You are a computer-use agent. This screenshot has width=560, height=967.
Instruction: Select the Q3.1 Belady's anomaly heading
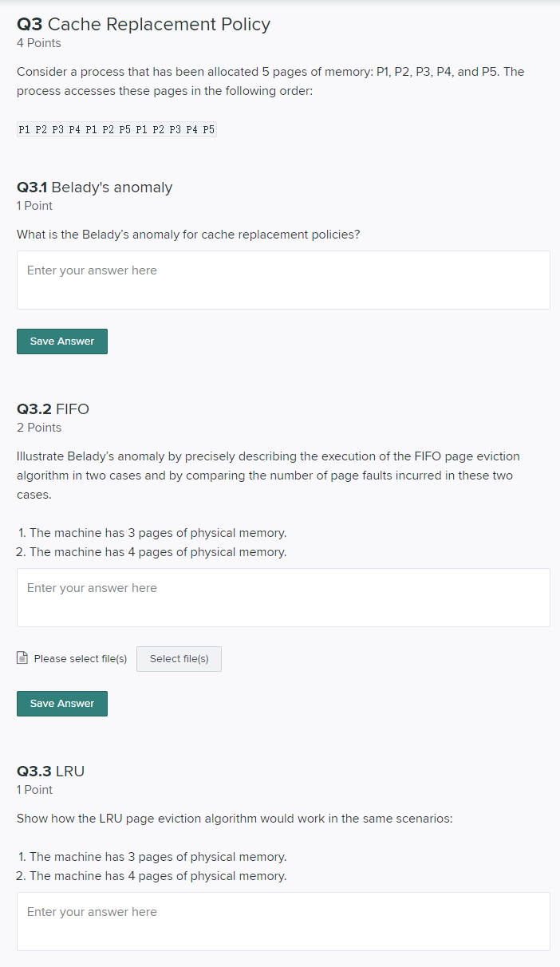pos(94,187)
